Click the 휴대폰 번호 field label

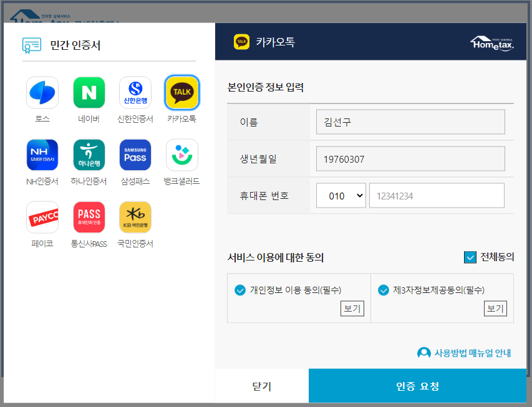pos(264,196)
